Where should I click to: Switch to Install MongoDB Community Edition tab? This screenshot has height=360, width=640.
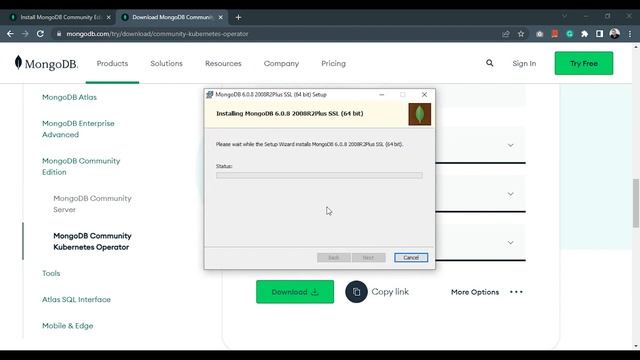tap(60, 17)
